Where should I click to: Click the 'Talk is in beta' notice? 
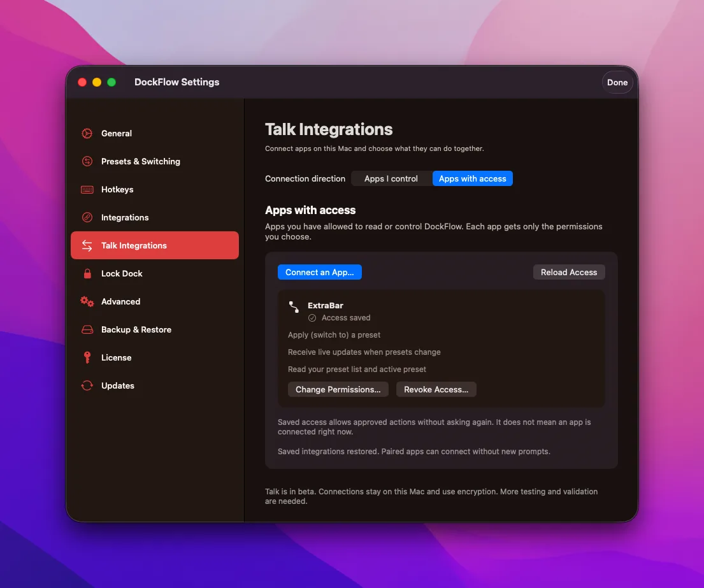(431, 496)
